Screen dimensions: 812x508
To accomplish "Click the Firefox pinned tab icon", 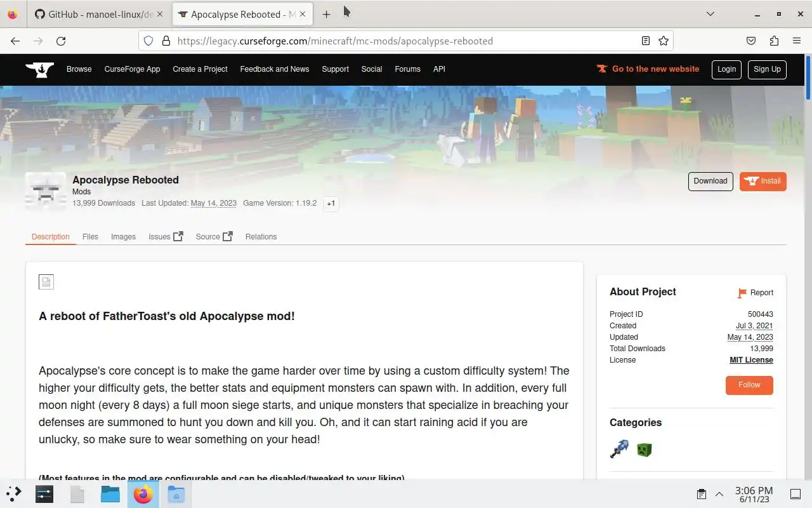I will coord(13,14).
